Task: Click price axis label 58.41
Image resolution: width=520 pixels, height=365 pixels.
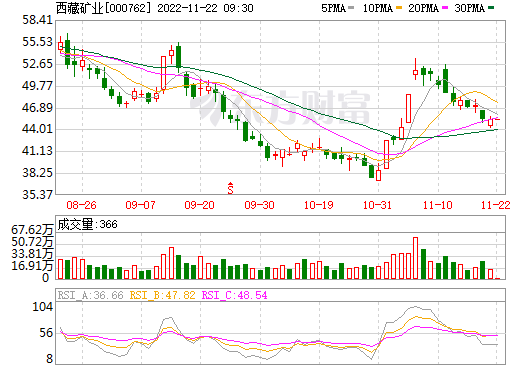Action: tap(38, 20)
